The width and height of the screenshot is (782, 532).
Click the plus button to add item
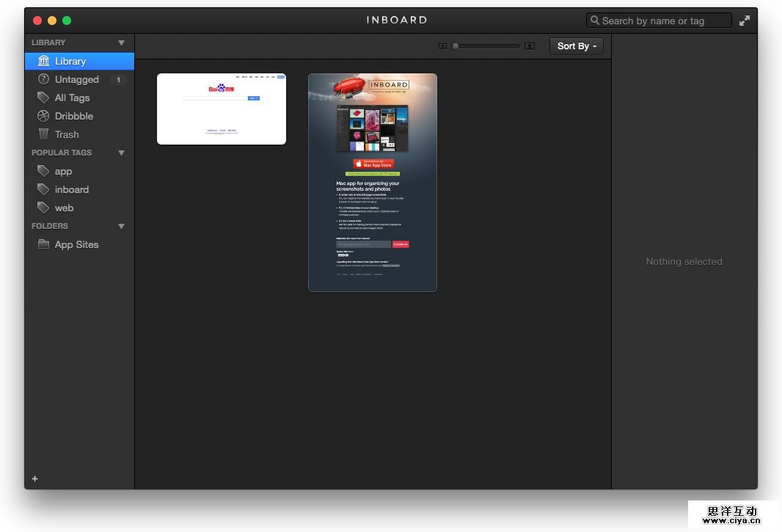[34, 478]
